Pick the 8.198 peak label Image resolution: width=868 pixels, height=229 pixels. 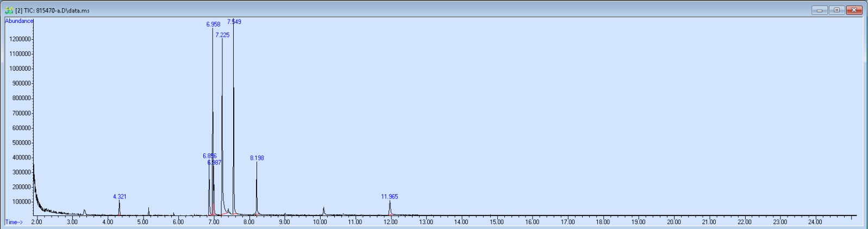(x=257, y=158)
